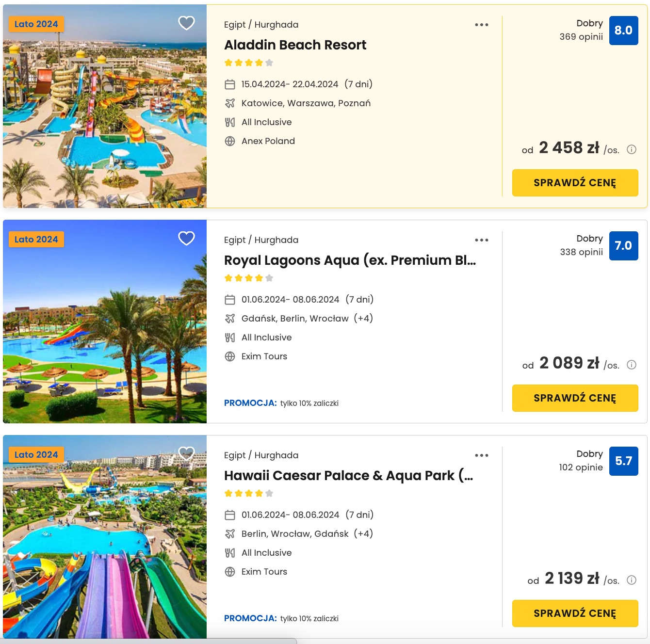Expand more options for Royal Lagoons Aqua

point(482,240)
